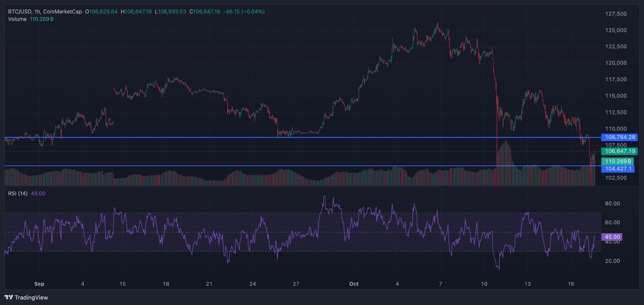Click the green 110.269B volume axis tag

[618, 161]
